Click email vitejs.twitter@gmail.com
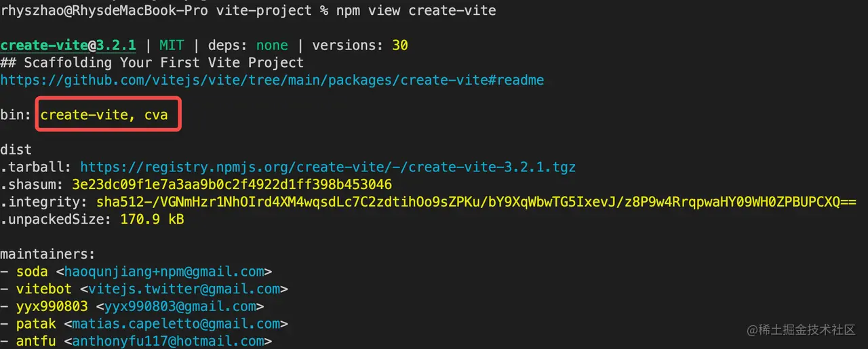The width and height of the screenshot is (868, 349). click(184, 289)
